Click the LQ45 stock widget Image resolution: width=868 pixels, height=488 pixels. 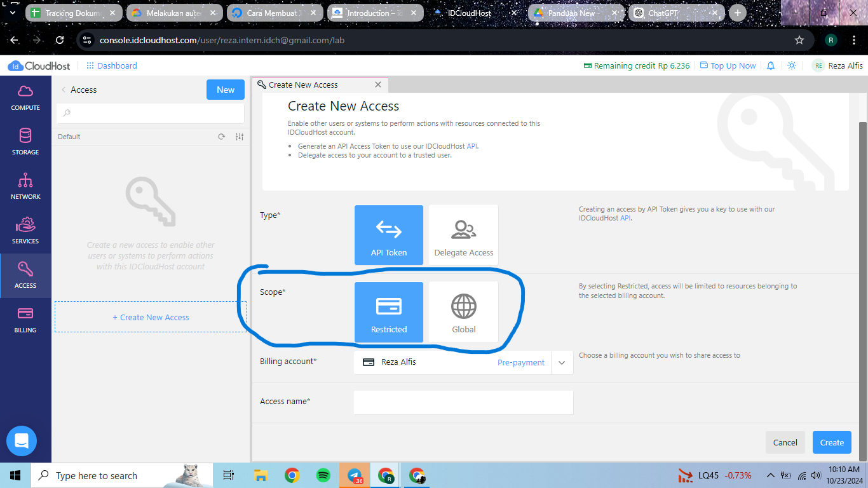(715, 475)
